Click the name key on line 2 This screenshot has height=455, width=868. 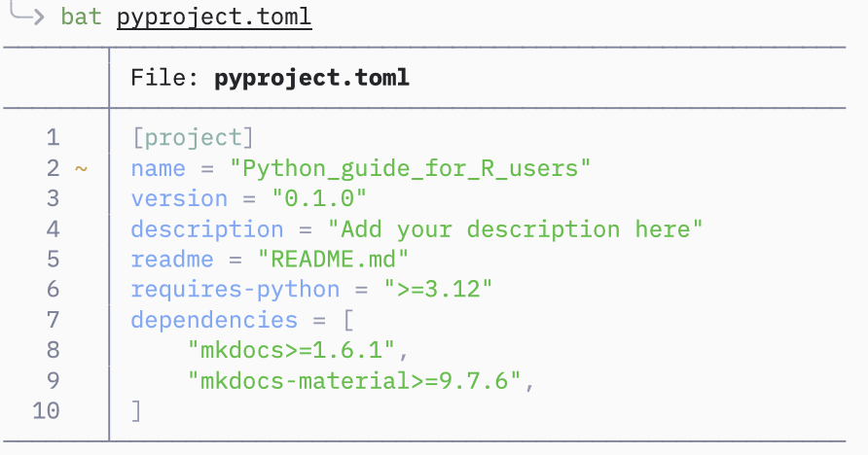coord(158,168)
